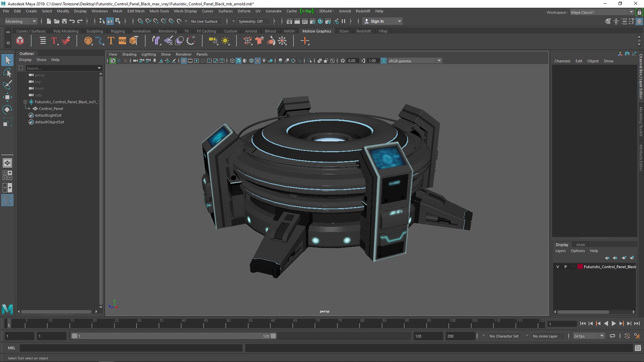644x362 pixels.
Task: Click the Arnold menu in menu bar
Action: tap(344, 11)
